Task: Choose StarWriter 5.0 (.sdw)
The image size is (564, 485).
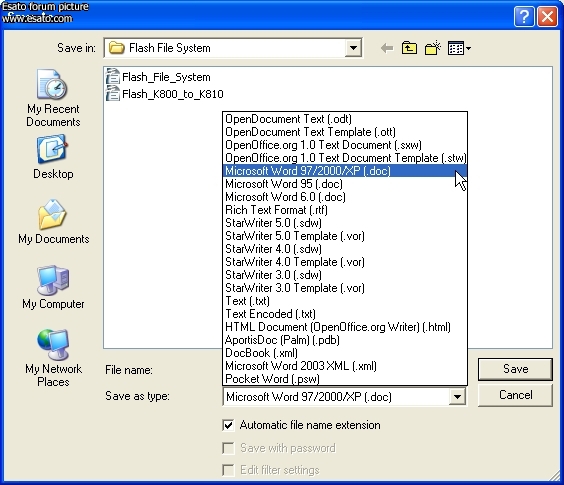Action: tap(345, 223)
